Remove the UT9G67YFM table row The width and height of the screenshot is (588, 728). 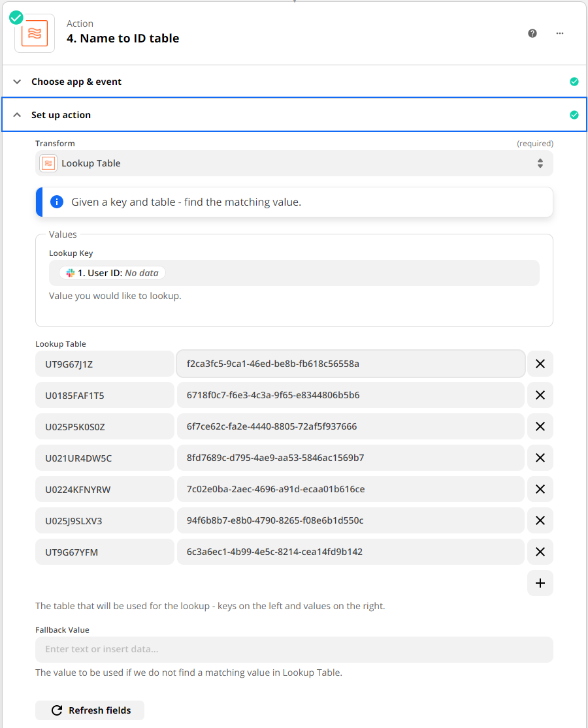pyautogui.click(x=540, y=552)
